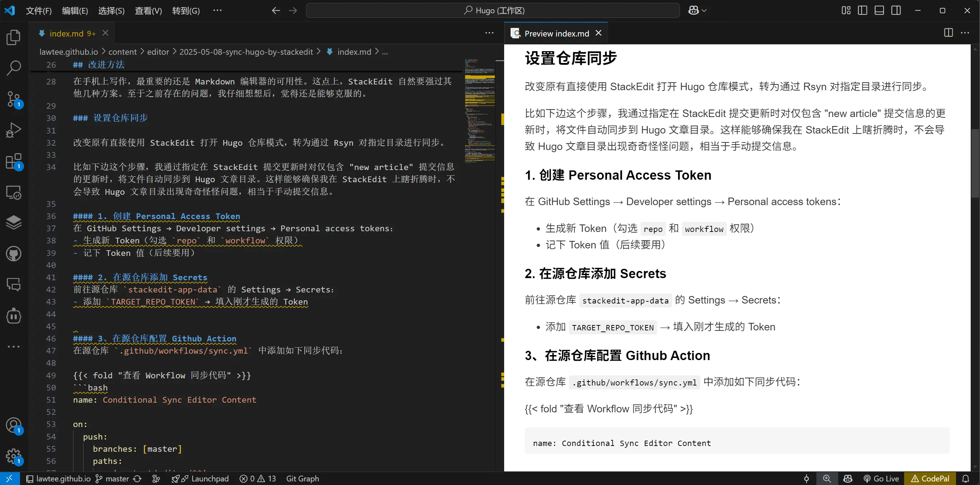Expand hidden menu items with ellipsis
The height and width of the screenshot is (485, 980).
pos(217,10)
